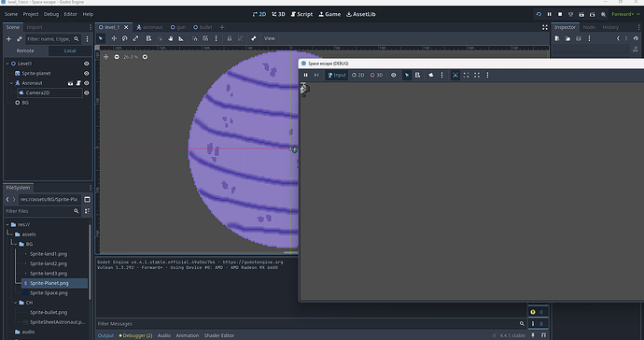Collapse the Asronaut node in scene tree

pyautogui.click(x=11, y=83)
